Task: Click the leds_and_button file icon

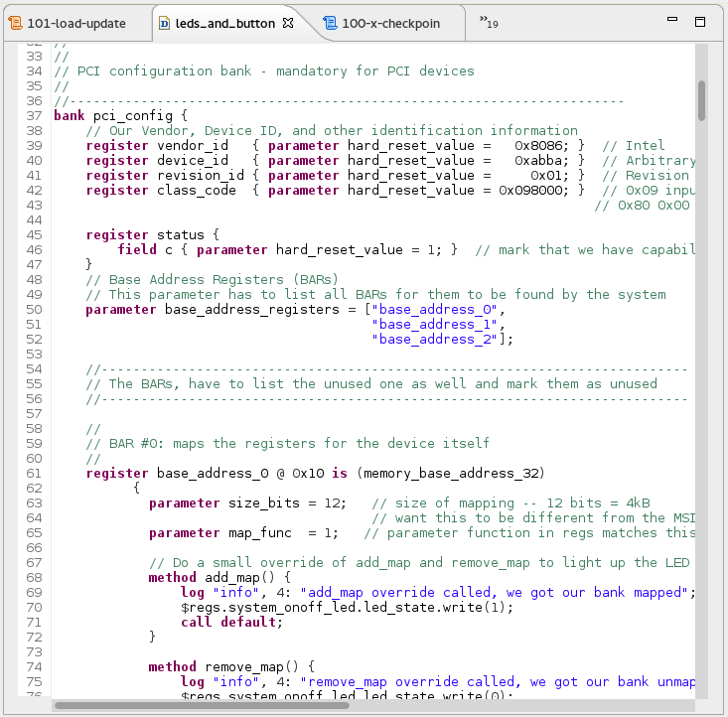Action: pos(164,23)
